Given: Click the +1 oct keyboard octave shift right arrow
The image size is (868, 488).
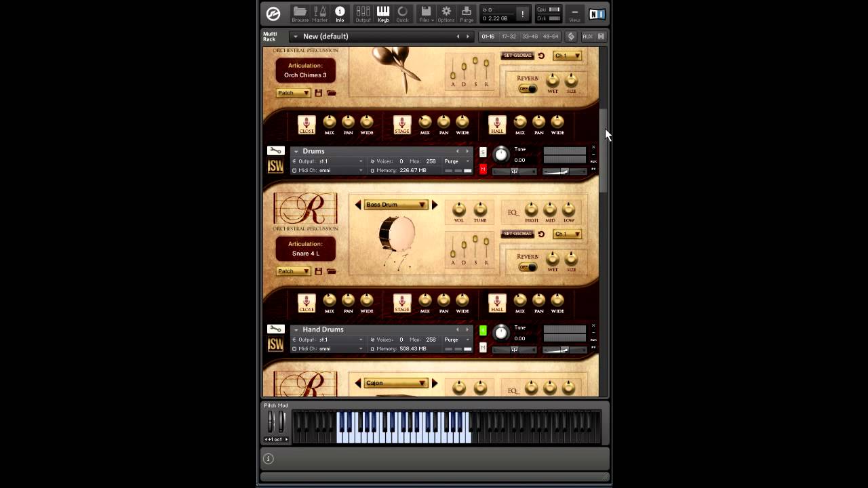Looking at the screenshot, I should click(286, 439).
